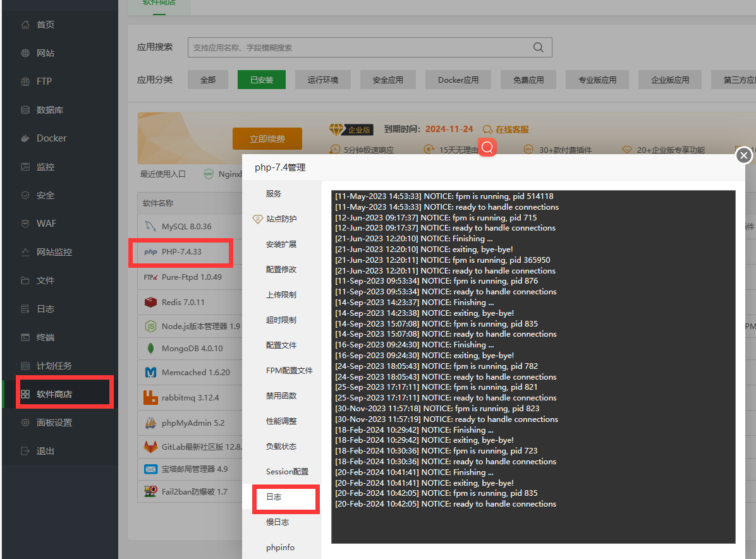The image size is (756, 559).
Task: Click the WAF icon in sidebar
Action: tap(25, 224)
